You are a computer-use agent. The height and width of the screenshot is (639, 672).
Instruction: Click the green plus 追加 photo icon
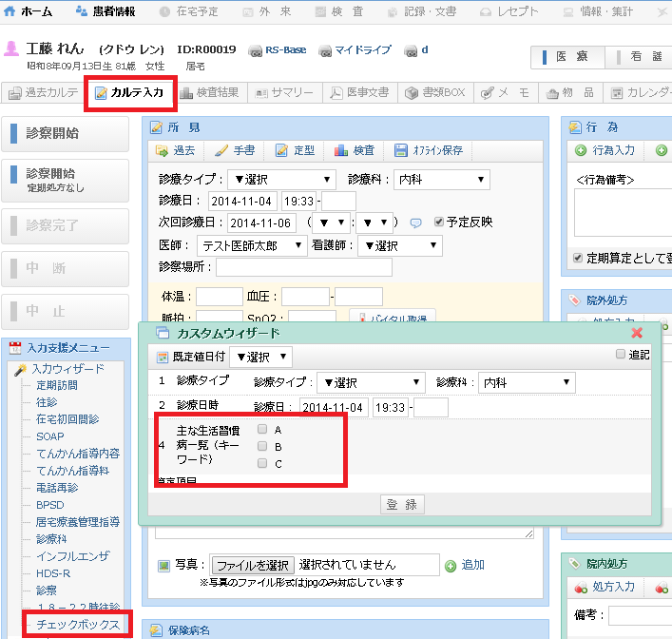(x=451, y=566)
